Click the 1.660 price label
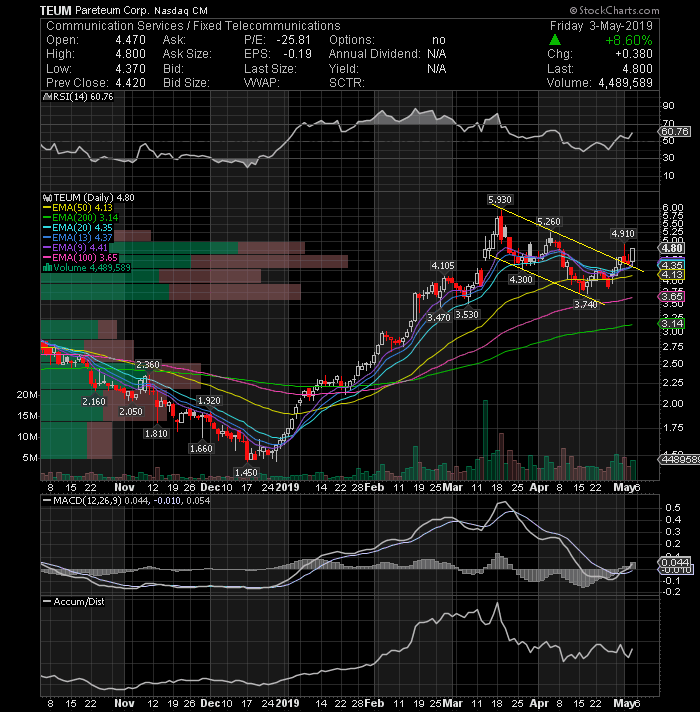Image resolution: width=700 pixels, height=712 pixels. pos(201,449)
